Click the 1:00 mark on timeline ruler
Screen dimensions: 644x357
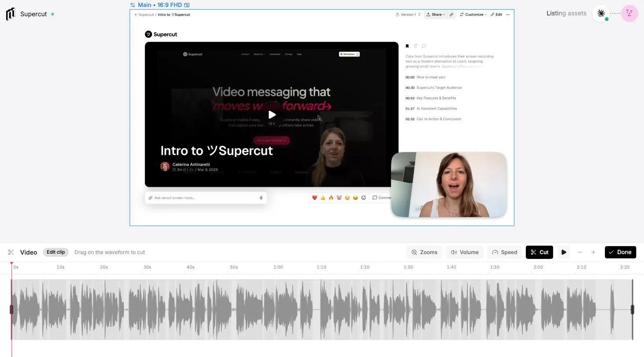point(278,267)
